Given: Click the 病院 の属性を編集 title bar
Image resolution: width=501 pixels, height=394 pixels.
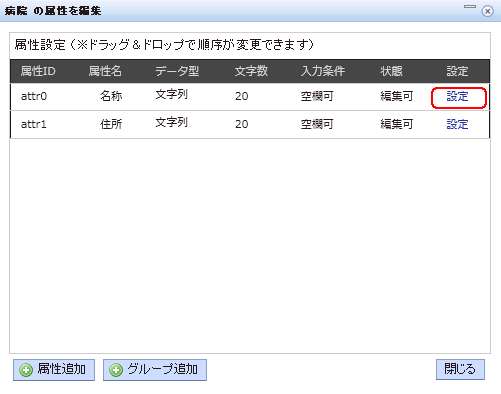Looking at the screenshot, I should click(250, 11).
